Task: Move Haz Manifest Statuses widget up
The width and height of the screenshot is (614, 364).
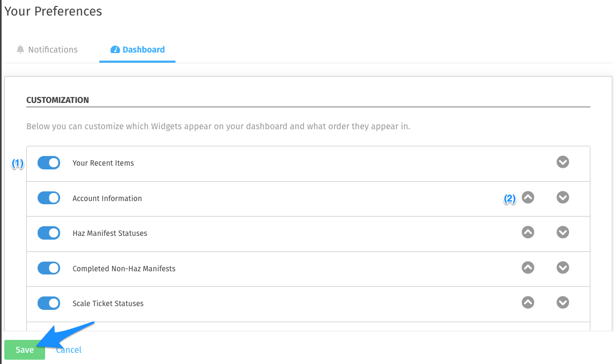Action: [528, 232]
